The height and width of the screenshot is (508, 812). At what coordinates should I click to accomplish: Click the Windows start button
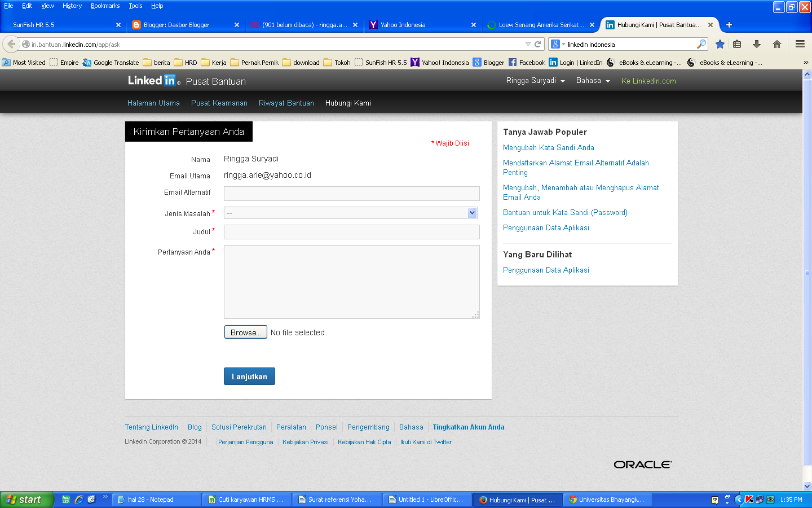pyautogui.click(x=27, y=500)
